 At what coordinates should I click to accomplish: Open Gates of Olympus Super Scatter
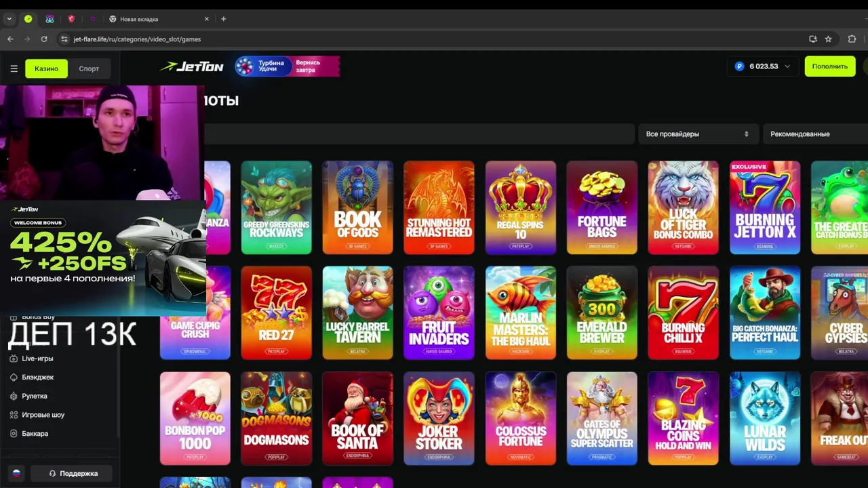[x=602, y=418]
